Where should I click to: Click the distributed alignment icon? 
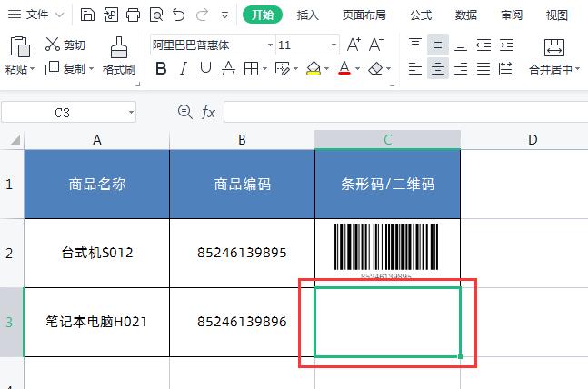pos(506,69)
